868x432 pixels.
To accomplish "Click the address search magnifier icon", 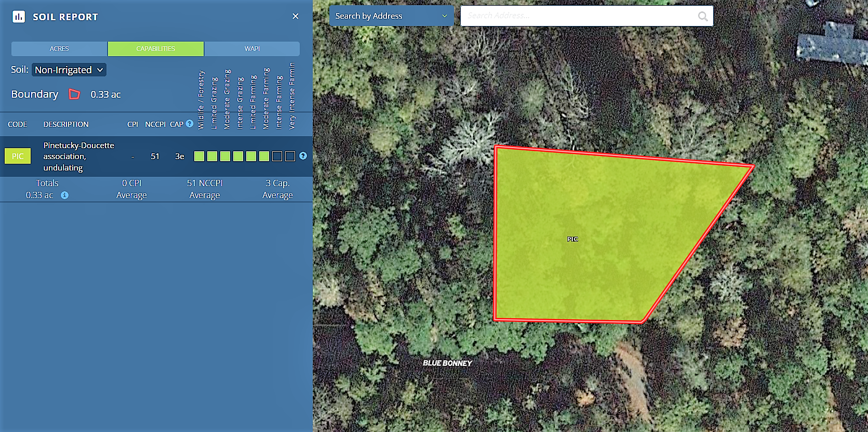I will click(703, 16).
